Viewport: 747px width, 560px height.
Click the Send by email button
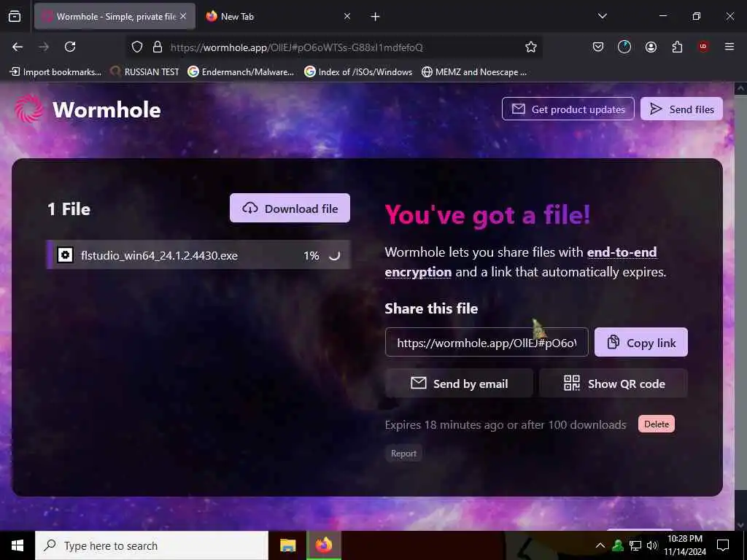pyautogui.click(x=460, y=384)
